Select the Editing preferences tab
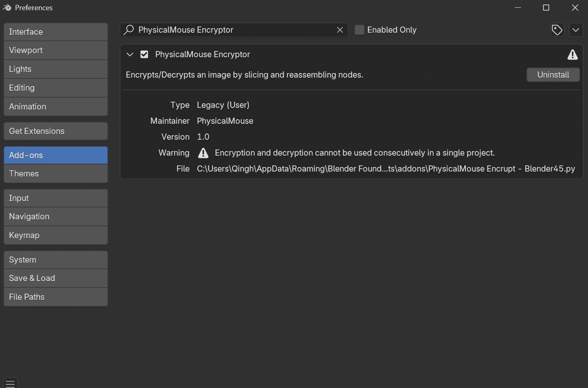588x388 pixels. click(56, 88)
